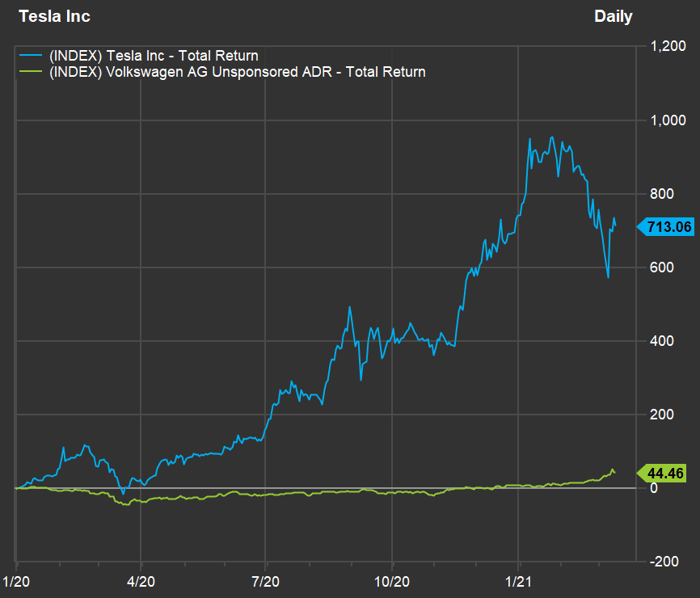Click the Tesla Inc chart title
The image size is (700, 598).
pos(54,16)
